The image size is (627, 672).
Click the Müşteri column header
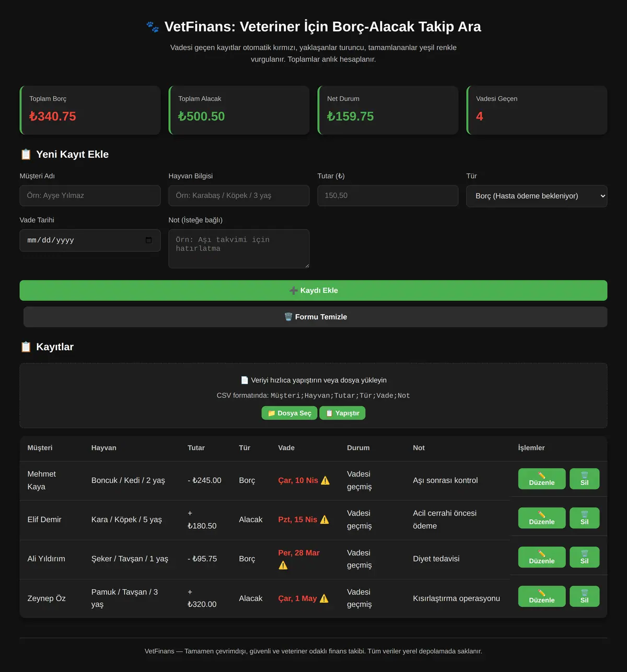[40, 448]
